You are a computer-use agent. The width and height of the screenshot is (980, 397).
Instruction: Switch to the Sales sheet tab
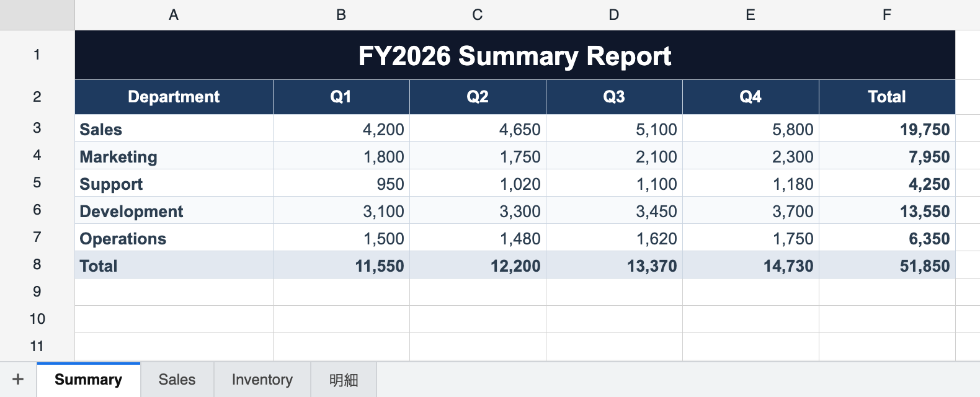point(177,380)
